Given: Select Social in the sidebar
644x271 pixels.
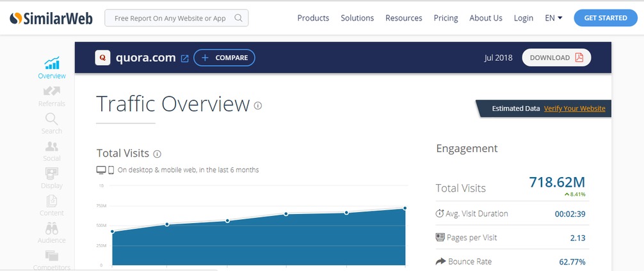Looking at the screenshot, I should pyautogui.click(x=52, y=151).
